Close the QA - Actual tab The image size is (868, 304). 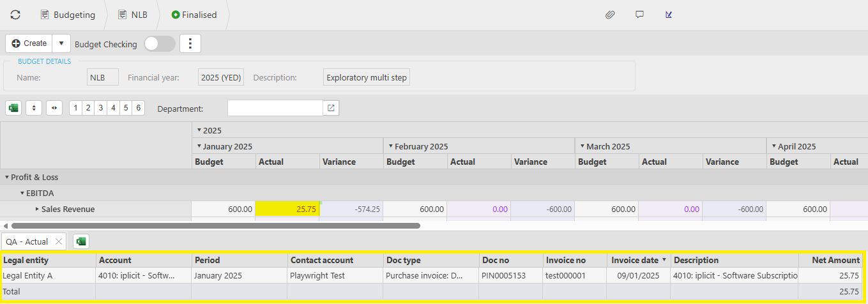pos(58,241)
